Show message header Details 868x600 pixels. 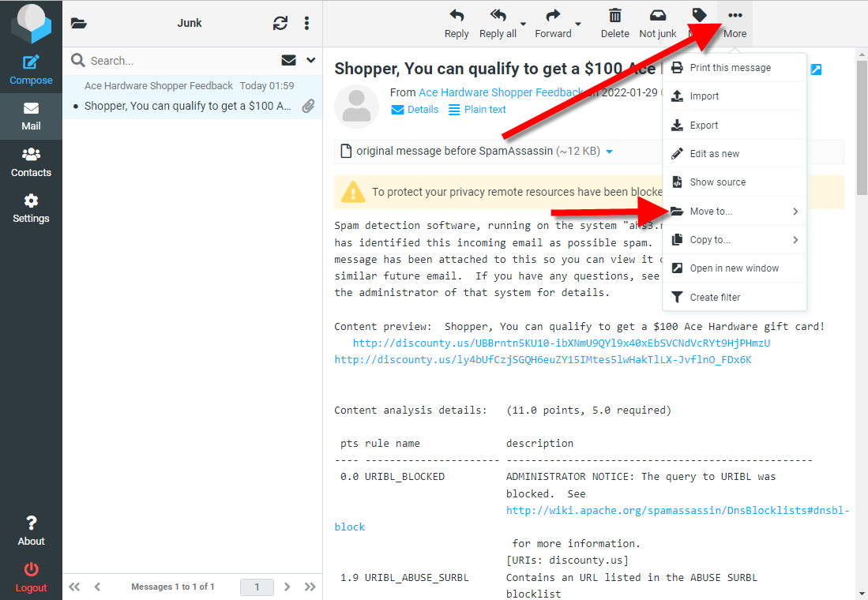[x=415, y=110]
